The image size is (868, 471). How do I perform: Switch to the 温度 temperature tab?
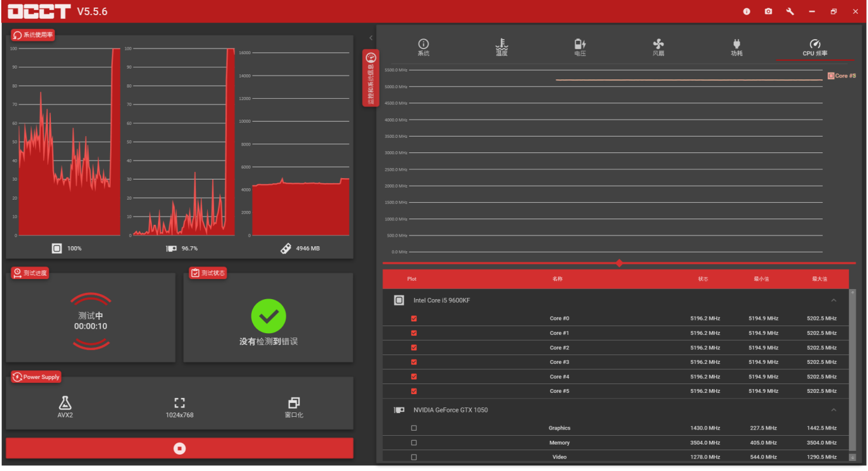(501, 47)
